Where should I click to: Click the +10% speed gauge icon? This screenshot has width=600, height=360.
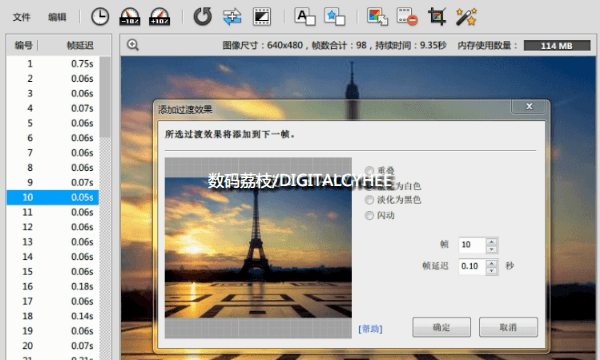click(160, 17)
